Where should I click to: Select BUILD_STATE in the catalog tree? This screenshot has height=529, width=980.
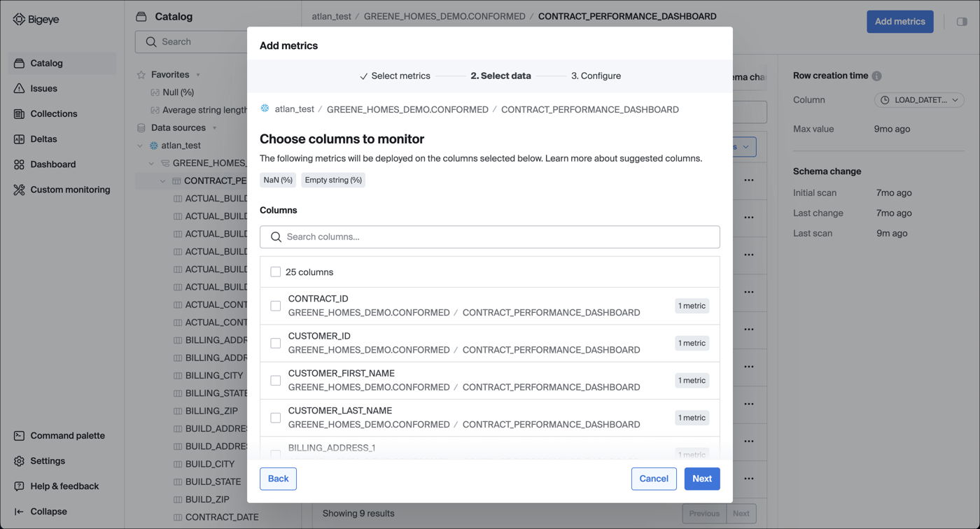[213, 481]
